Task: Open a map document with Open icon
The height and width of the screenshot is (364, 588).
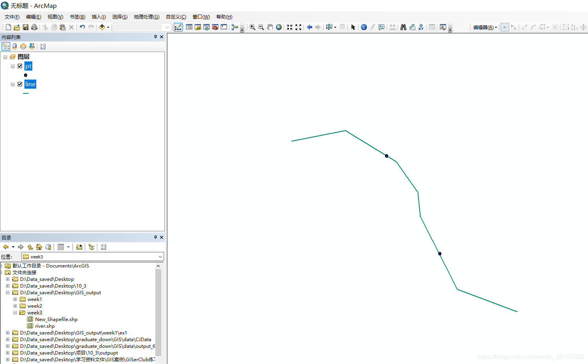Action: tap(17, 27)
